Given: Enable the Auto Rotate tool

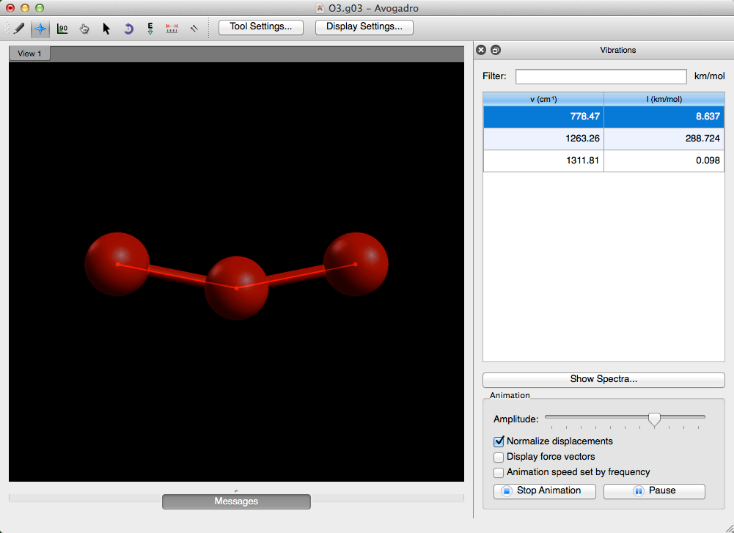Looking at the screenshot, I should coord(128,28).
